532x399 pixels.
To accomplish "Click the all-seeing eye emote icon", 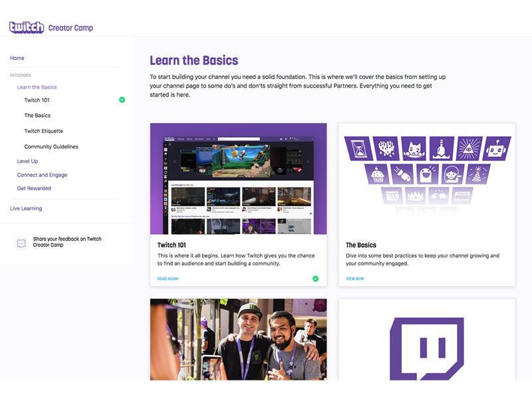I will point(469,148).
